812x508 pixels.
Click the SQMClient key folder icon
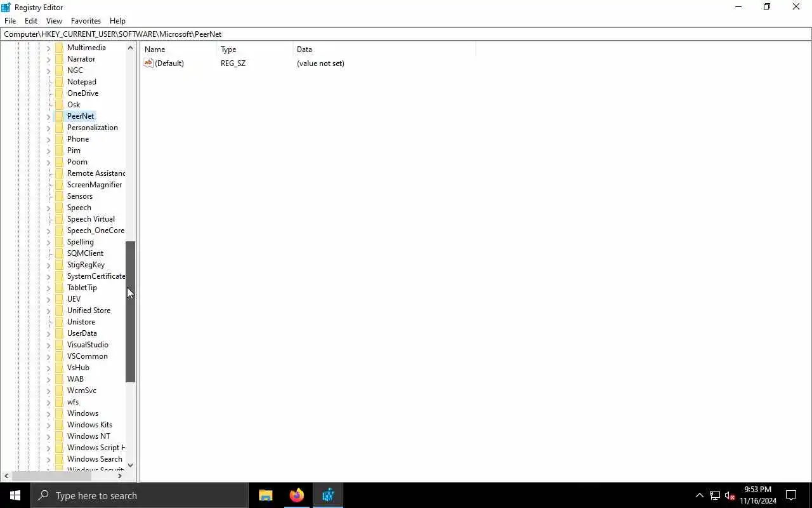[x=59, y=253]
